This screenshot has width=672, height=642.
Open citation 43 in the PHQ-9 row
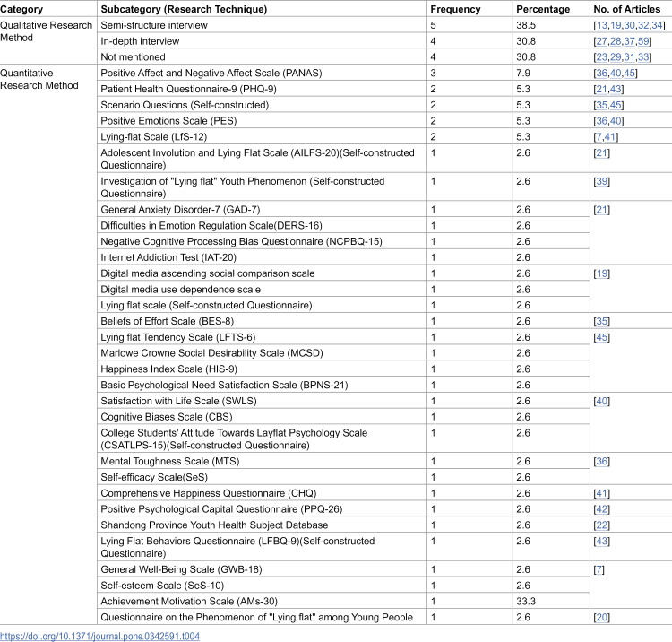[616, 89]
